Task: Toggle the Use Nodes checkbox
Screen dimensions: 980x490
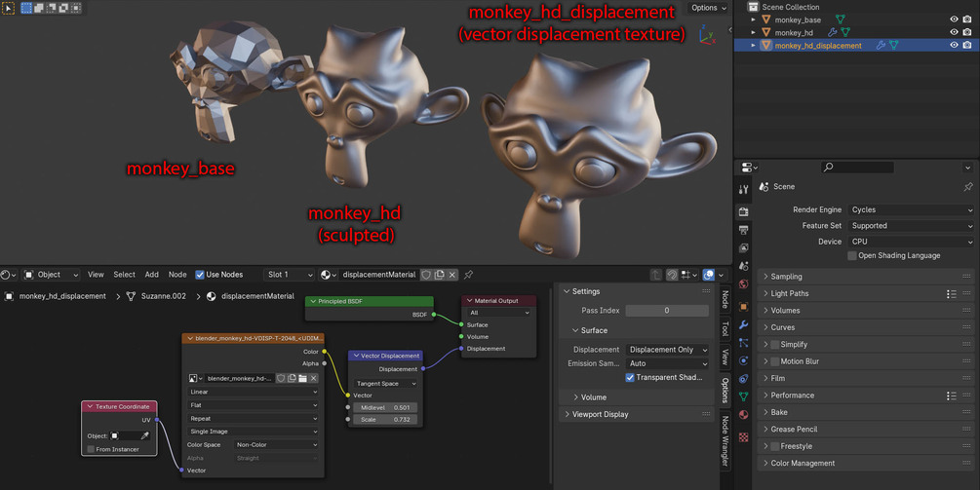Action: [x=200, y=275]
